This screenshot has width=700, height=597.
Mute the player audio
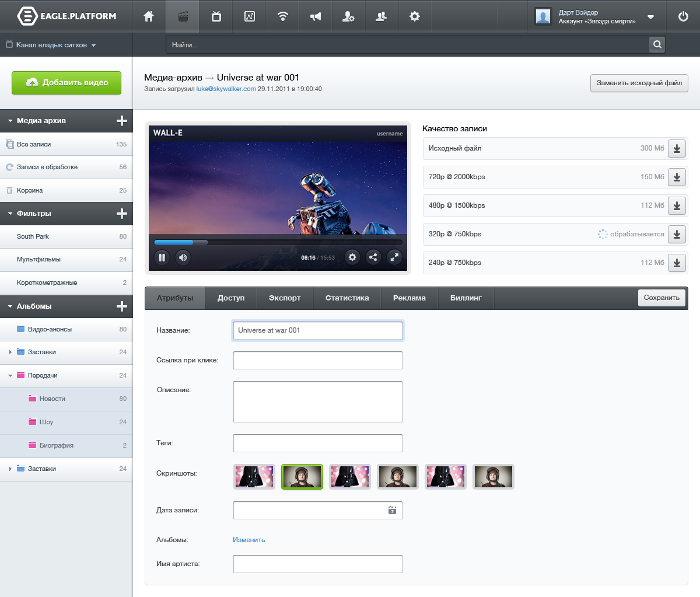coord(183,257)
